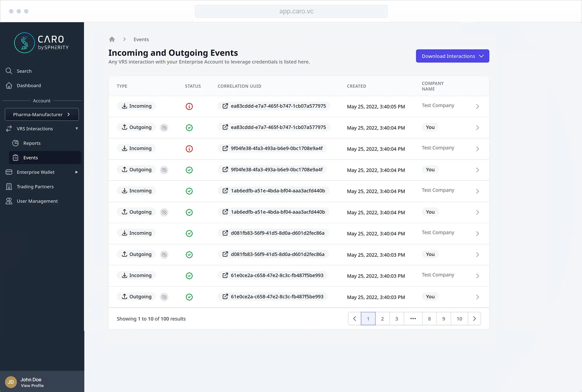
Task: Open external link icon for first ea83cddd row
Action: 225,106
